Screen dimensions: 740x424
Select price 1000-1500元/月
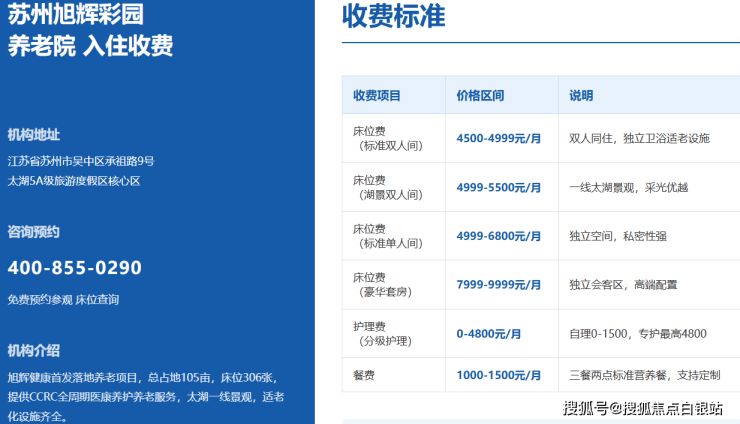tap(498, 375)
